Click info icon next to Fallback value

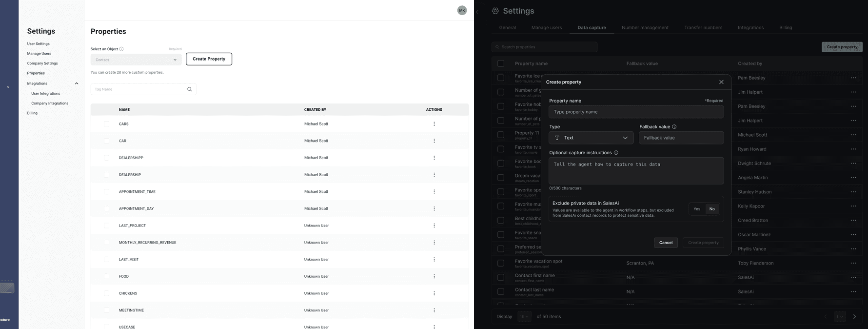pyautogui.click(x=674, y=127)
